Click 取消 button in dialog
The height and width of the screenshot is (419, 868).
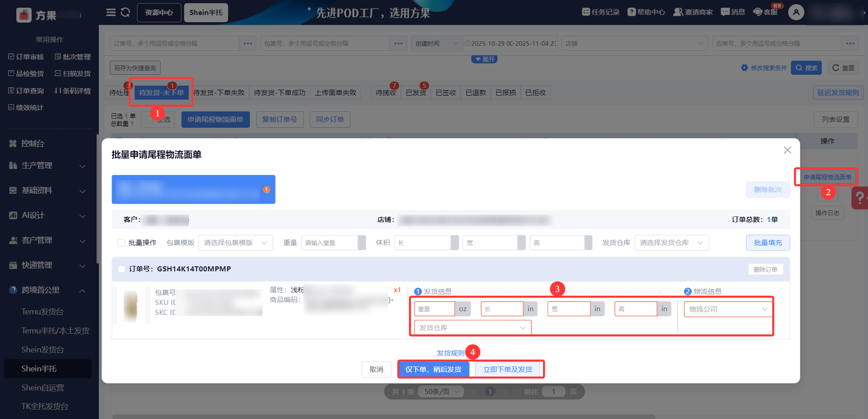376,370
